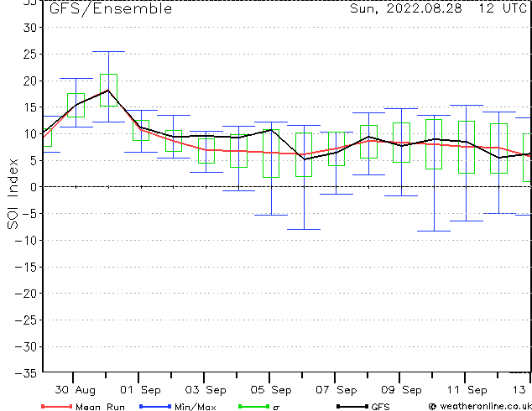Click the y-axis label positive 25
Screen dimensions: 532x411
(x=30, y=55)
